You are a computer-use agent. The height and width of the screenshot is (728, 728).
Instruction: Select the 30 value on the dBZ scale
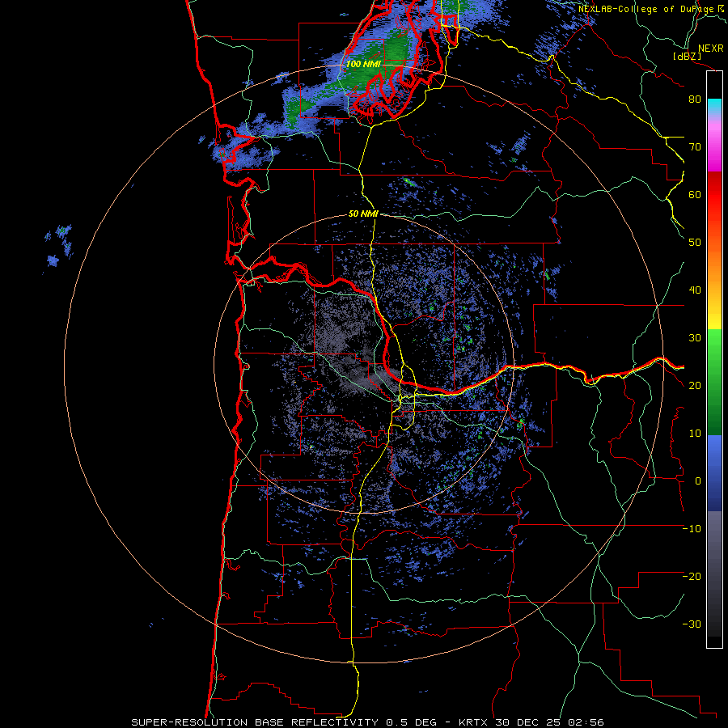tap(695, 337)
